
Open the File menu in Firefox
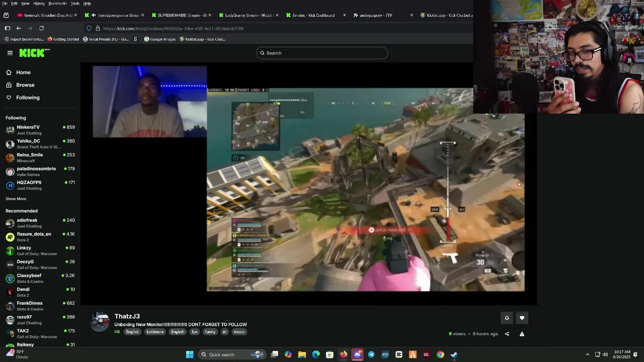[5, 4]
